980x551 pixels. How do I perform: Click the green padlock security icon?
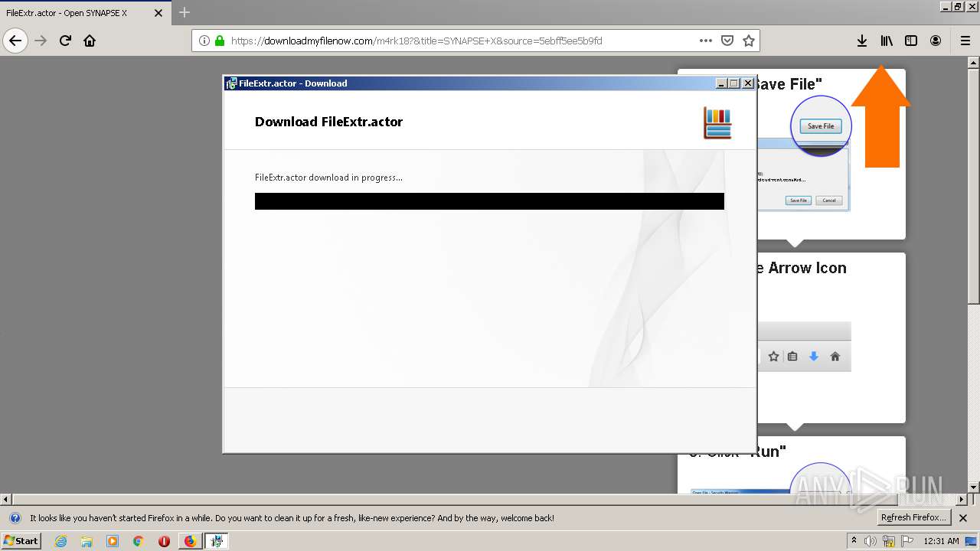click(220, 41)
